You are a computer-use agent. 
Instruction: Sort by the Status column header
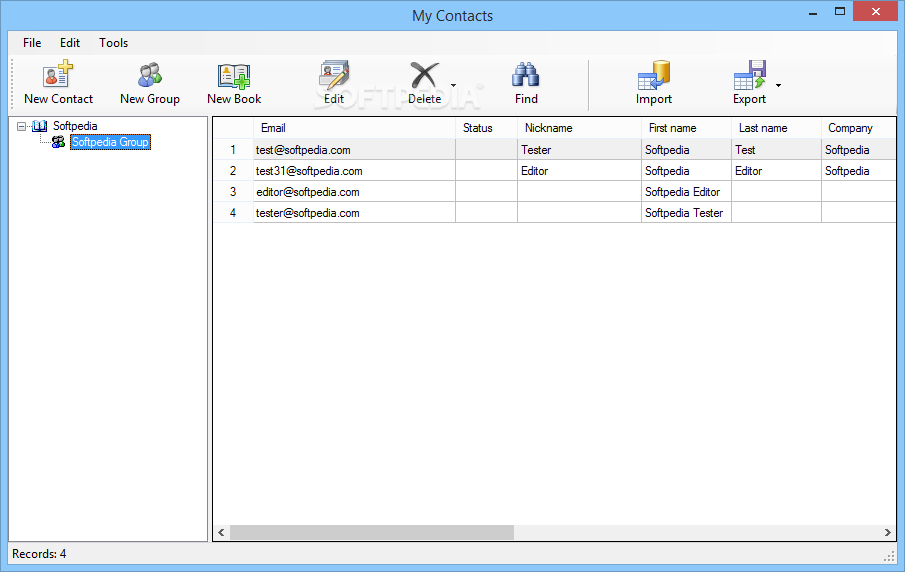pyautogui.click(x=487, y=128)
